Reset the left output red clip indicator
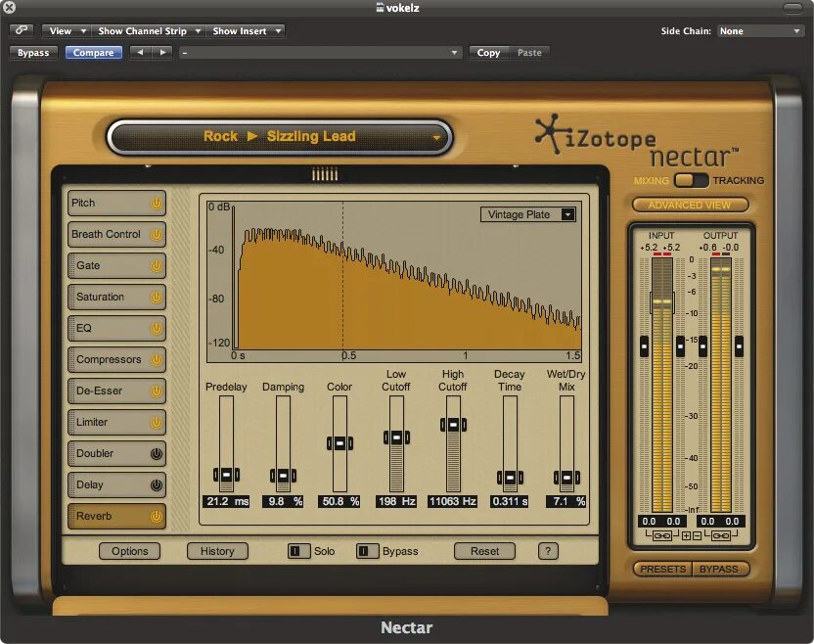This screenshot has height=644, width=814. coord(716,253)
